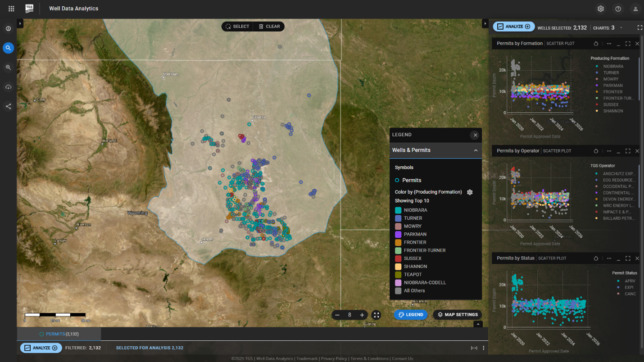This screenshot has width=644, height=362.
Task: Open more options for Permits by Operator chart
Action: [x=609, y=151]
